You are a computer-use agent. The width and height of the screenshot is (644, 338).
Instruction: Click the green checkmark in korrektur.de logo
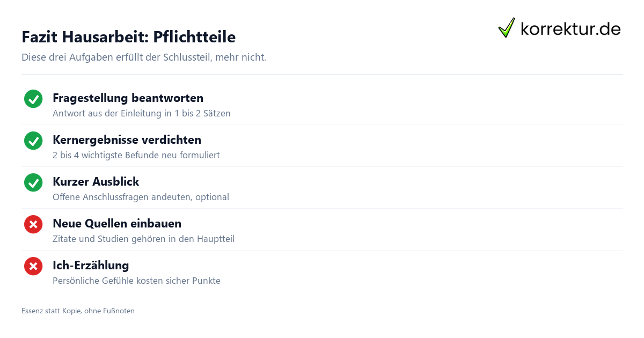(507, 27)
